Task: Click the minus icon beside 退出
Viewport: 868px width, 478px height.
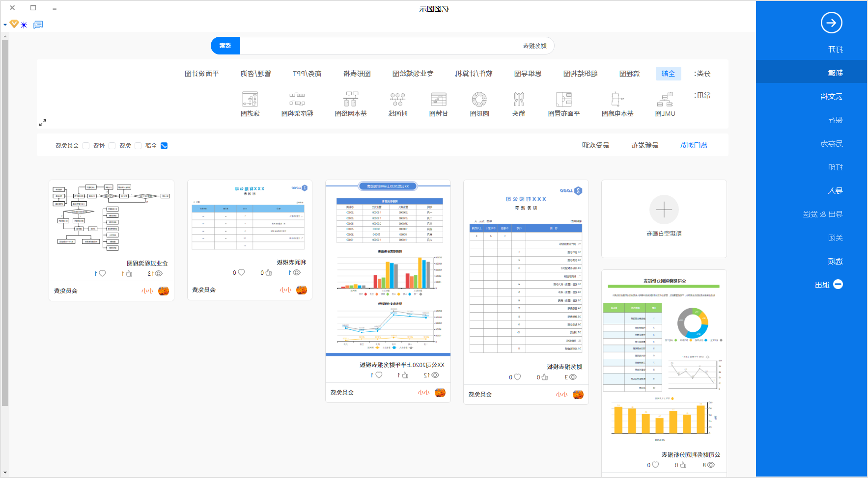Action: 838,284
